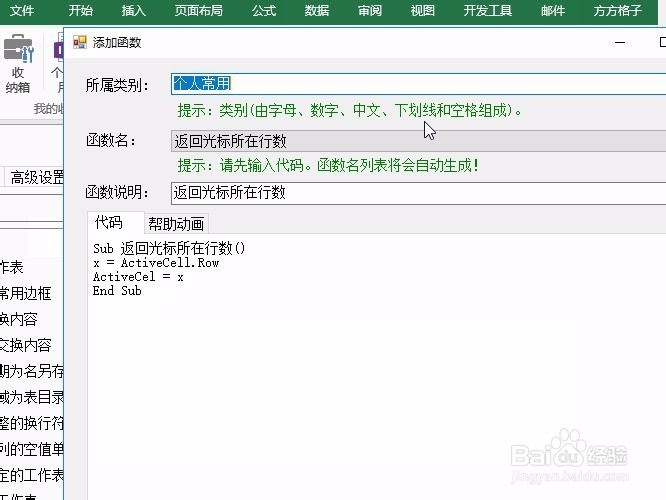Click the 函数名 field
Viewport: 666px width, 500px height.
point(418,141)
